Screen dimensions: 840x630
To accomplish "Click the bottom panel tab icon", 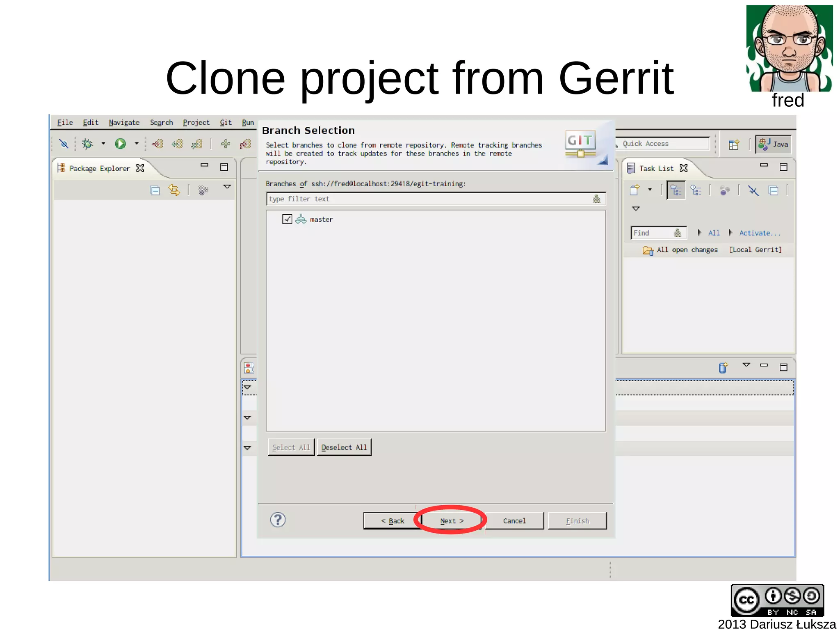I will point(249,367).
